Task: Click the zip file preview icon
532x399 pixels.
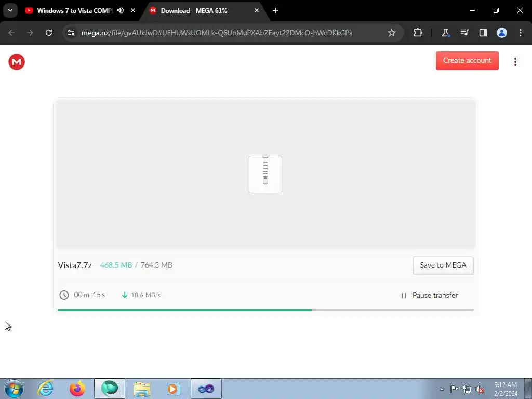Action: pyautogui.click(x=265, y=175)
